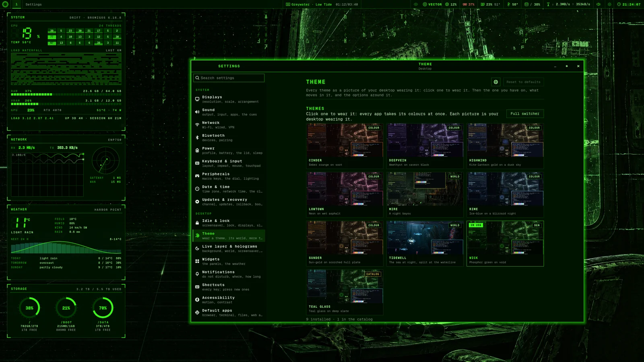This screenshot has height=362, width=644.
Task: Click Reset to defaults button
Action: (x=523, y=82)
